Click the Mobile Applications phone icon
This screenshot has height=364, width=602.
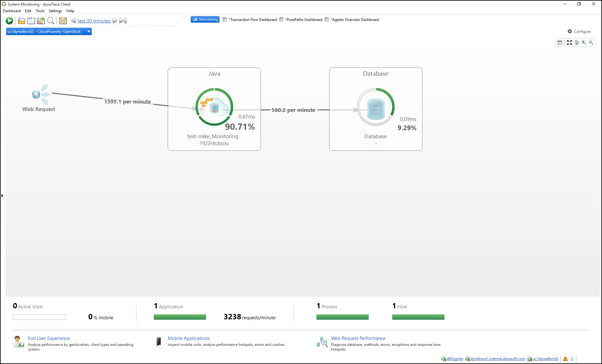(x=159, y=341)
